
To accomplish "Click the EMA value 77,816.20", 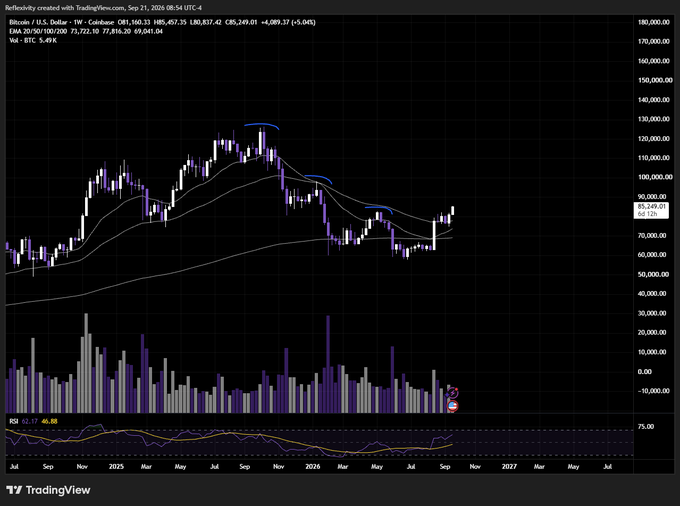I will coord(117,31).
